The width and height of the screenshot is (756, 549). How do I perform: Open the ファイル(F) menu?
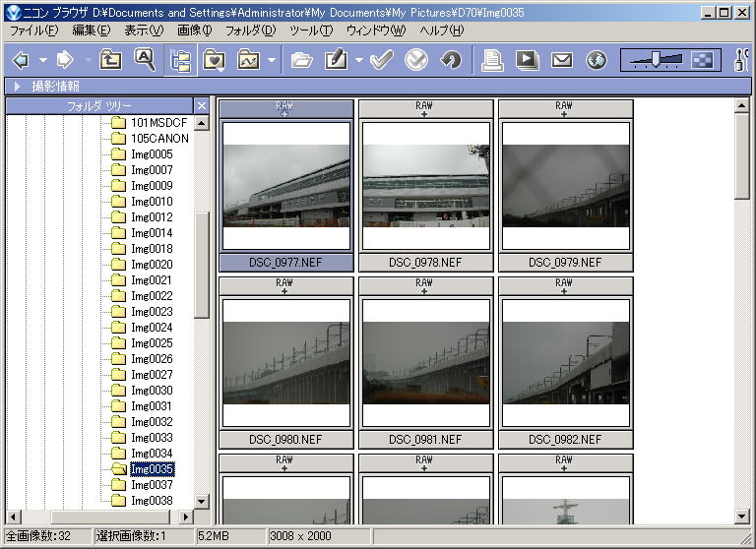point(34,30)
